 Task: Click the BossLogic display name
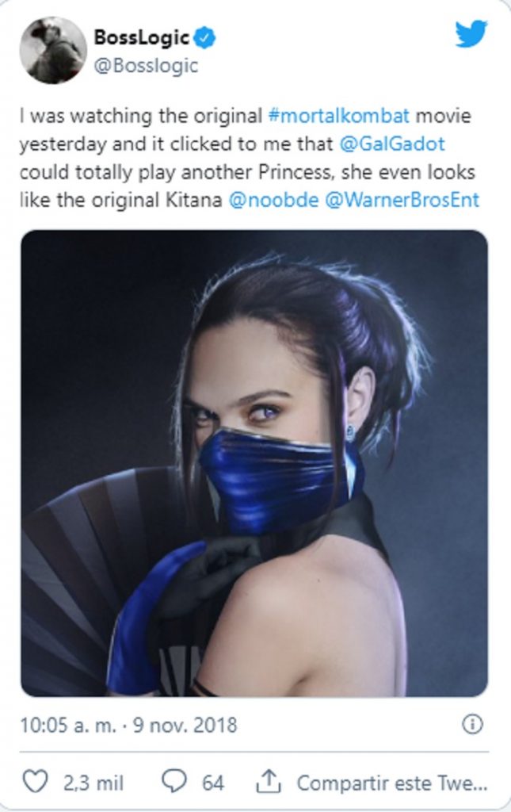coord(141,38)
